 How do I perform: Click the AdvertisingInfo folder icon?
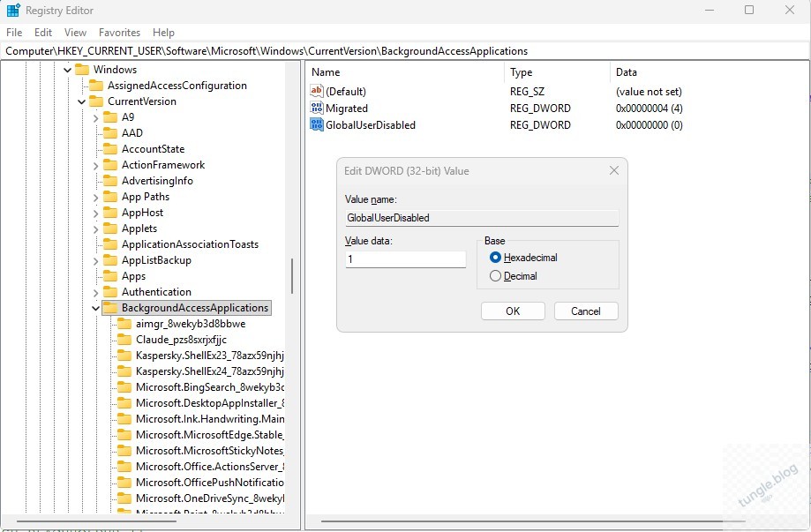pos(110,181)
